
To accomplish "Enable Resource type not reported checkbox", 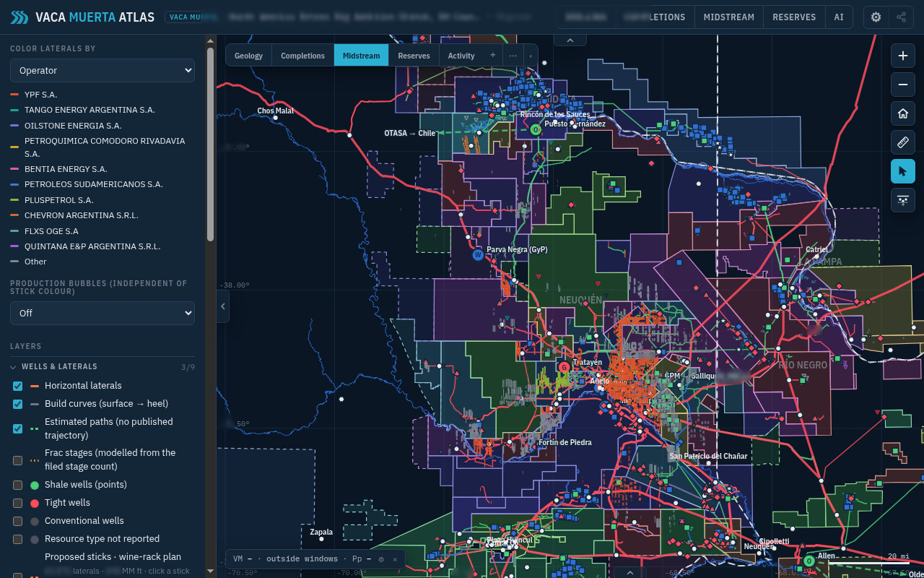I will click(18, 539).
